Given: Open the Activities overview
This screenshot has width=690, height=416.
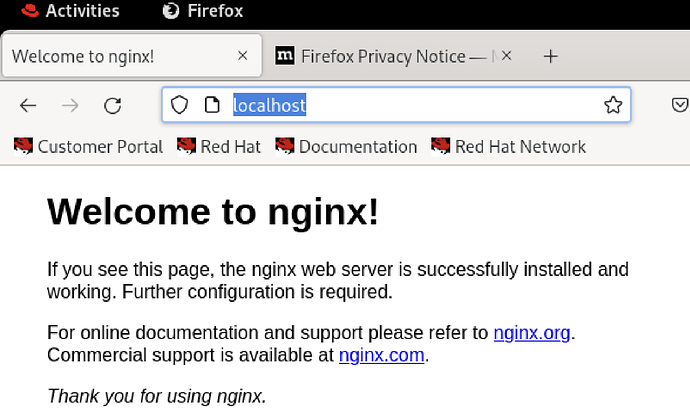Looking at the screenshot, I should [x=70, y=11].
